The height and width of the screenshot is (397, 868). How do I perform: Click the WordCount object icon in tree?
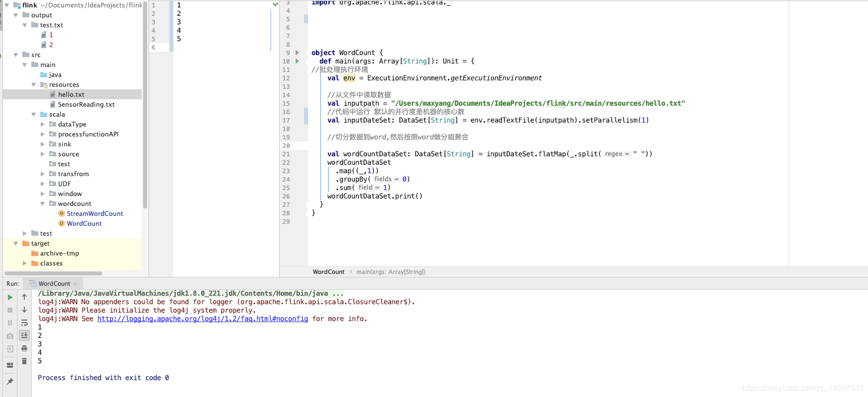click(x=62, y=223)
